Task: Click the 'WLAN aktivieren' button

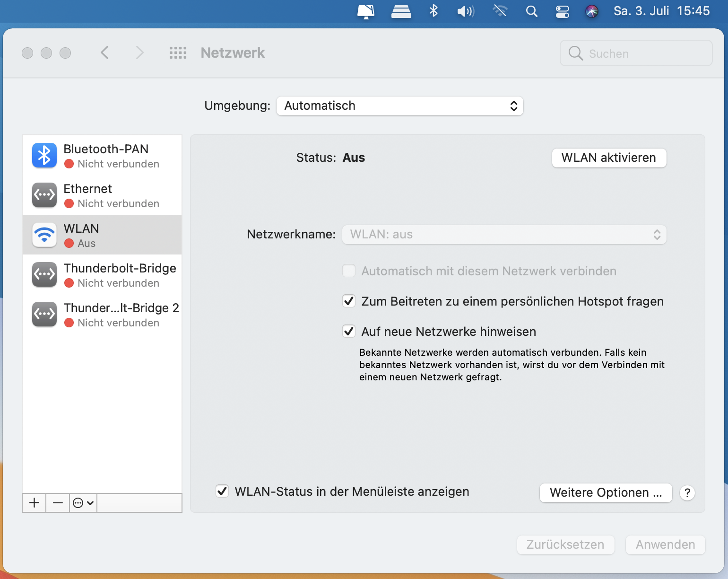Action: pos(609,158)
